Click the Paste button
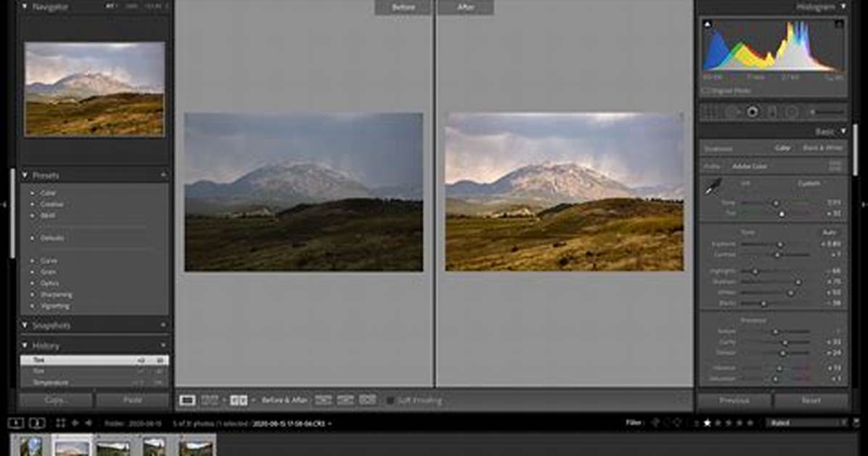This screenshot has width=868, height=456. [132, 400]
